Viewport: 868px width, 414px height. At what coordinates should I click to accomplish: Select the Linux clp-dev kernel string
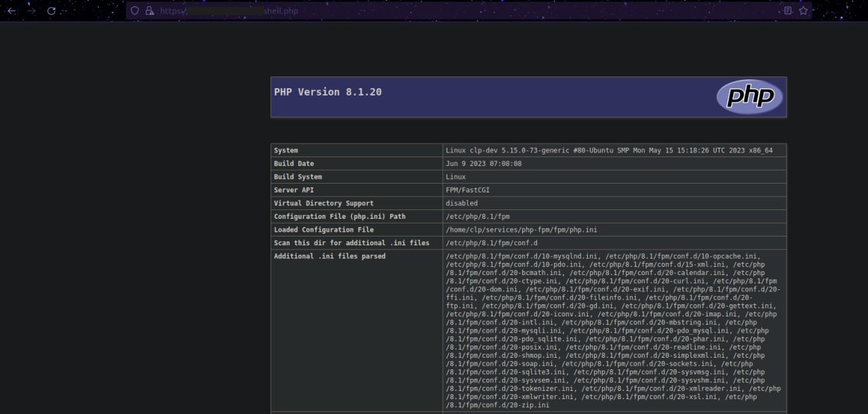[x=609, y=150]
